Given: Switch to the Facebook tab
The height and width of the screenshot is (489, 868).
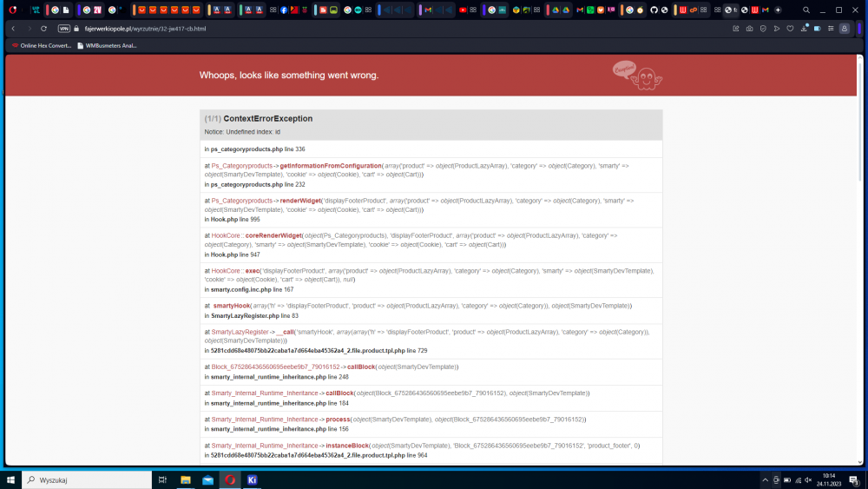Looking at the screenshot, I should coord(284,10).
